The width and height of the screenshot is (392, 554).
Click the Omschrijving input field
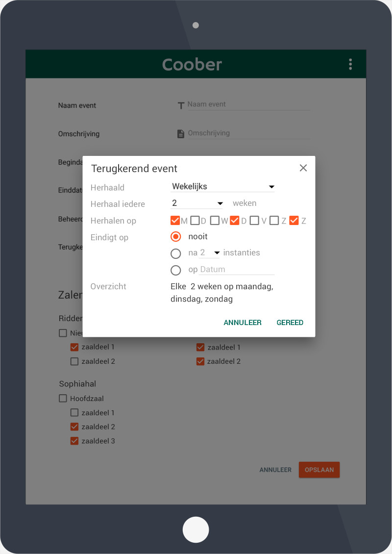coord(248,133)
